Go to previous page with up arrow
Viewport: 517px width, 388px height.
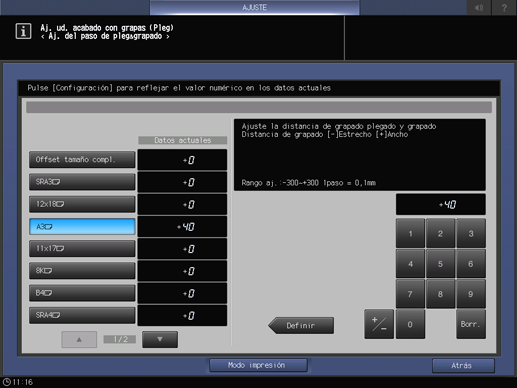(x=79, y=339)
